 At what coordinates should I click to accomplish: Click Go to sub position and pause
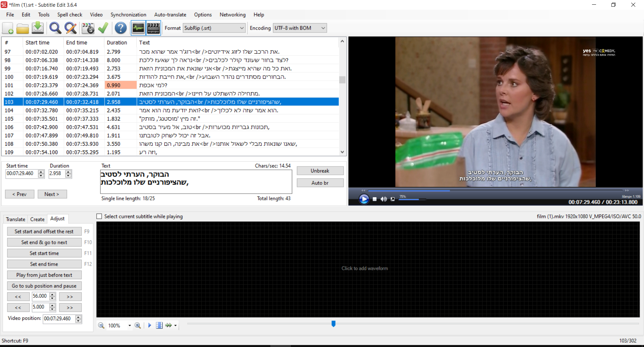point(44,286)
